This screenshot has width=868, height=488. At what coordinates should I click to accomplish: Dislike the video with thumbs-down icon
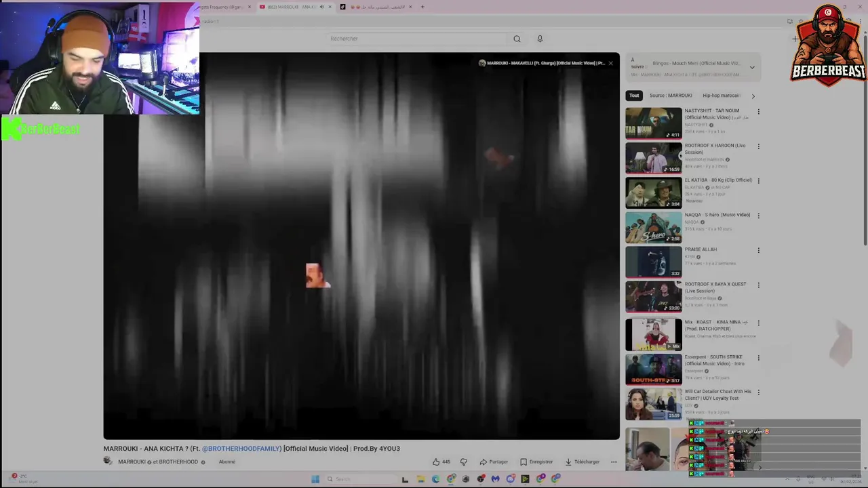464,462
